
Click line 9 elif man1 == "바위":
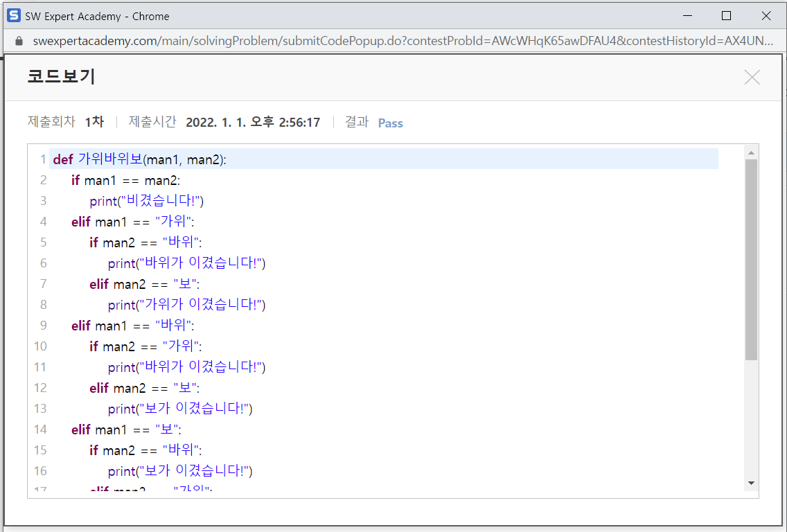point(132,325)
